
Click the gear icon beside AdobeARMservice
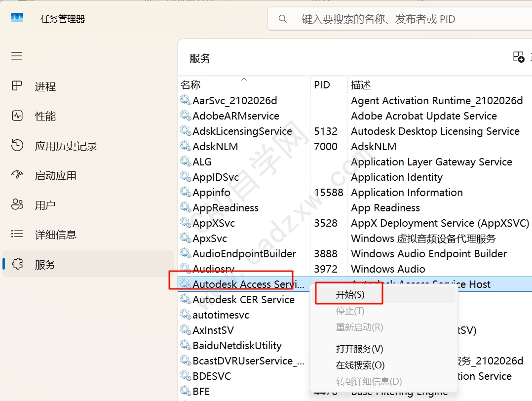[x=185, y=116]
